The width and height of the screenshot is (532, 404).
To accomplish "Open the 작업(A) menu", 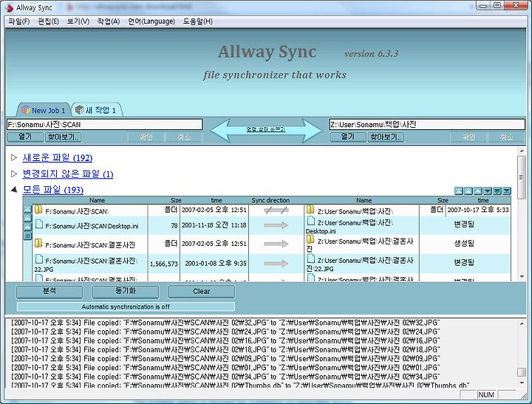I will pos(109,21).
